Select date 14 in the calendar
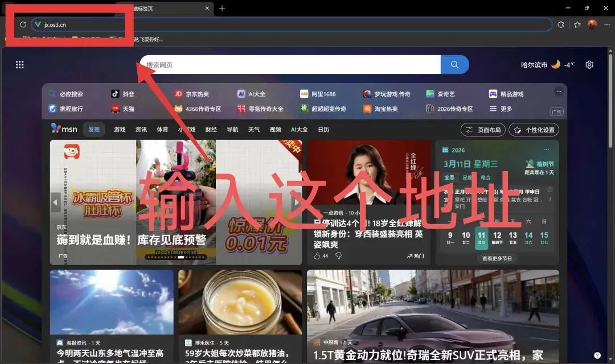Viewport: 615px width, 364px height. pyautogui.click(x=528, y=237)
